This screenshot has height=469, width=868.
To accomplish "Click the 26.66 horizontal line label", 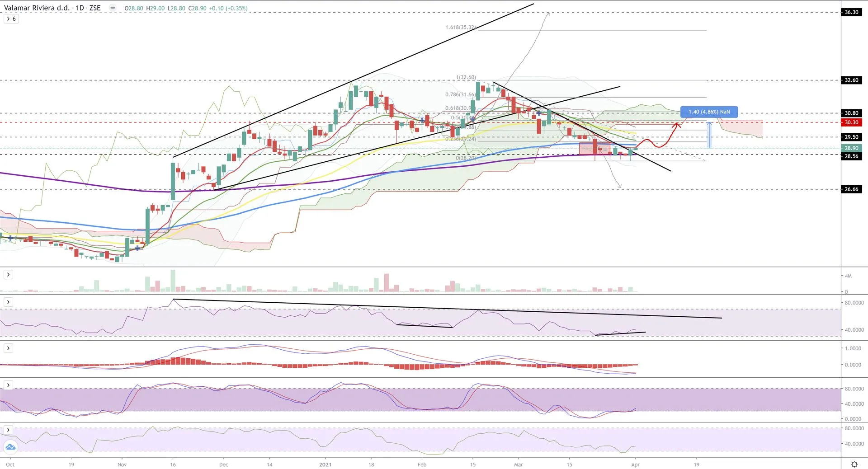I will 851,189.
